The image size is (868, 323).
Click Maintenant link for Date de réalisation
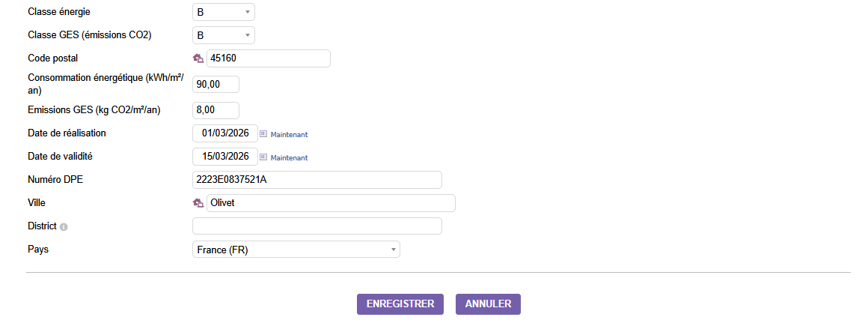tap(289, 135)
